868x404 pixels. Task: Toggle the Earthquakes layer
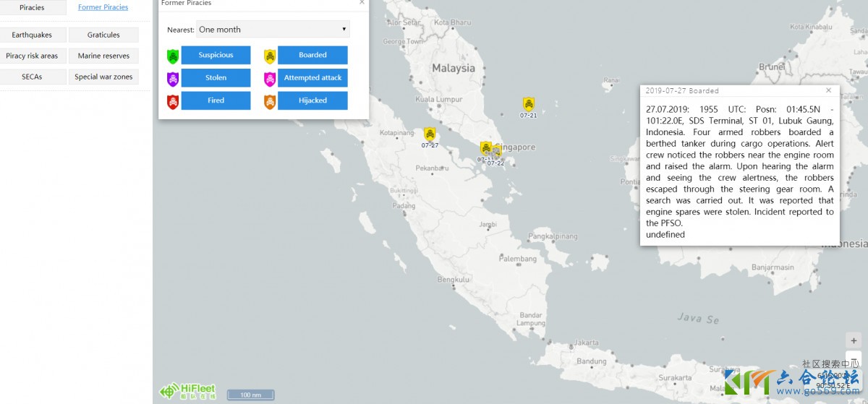[33, 35]
